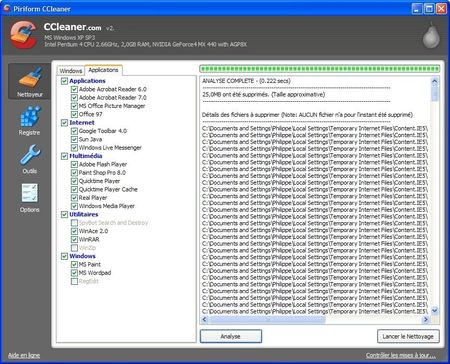This screenshot has width=450, height=364.
Task: Enable the RegEdit checkbox
Action: coord(74,281)
